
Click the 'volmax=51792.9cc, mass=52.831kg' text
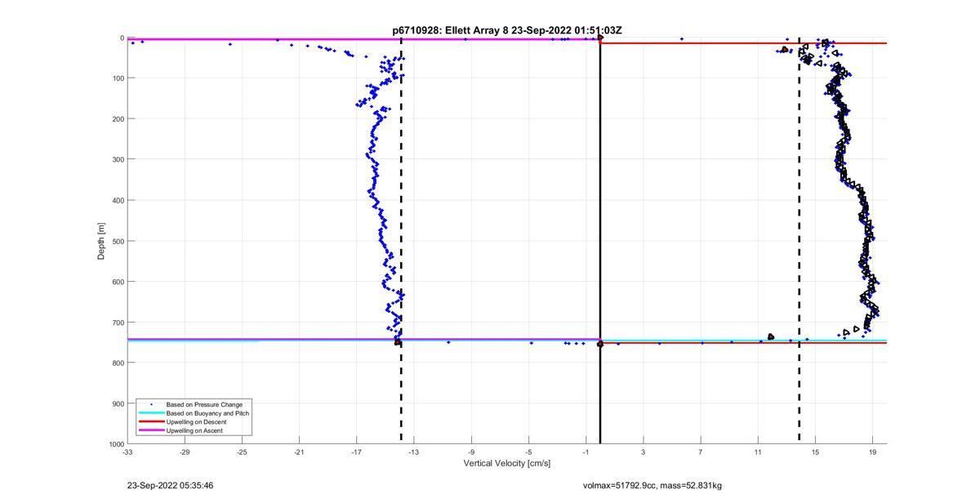(x=653, y=486)
